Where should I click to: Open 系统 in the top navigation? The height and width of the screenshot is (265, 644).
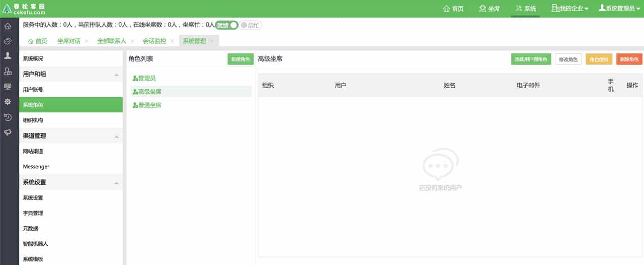(526, 9)
